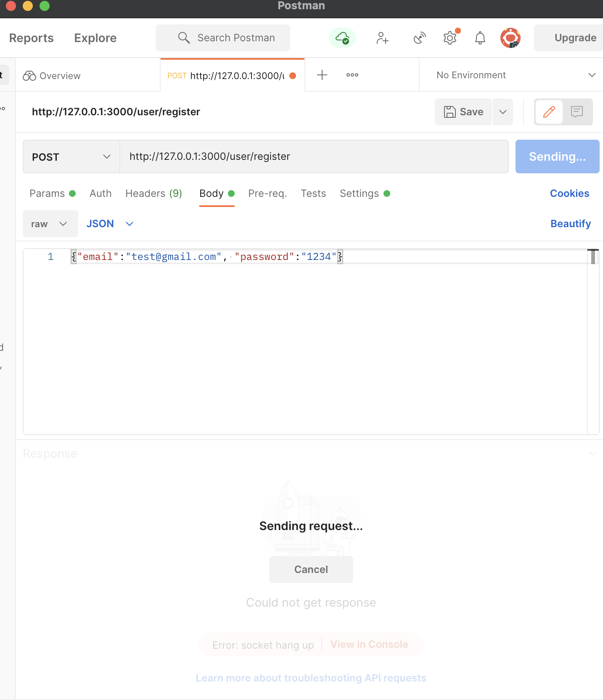Cancel the request being sent

(x=311, y=570)
